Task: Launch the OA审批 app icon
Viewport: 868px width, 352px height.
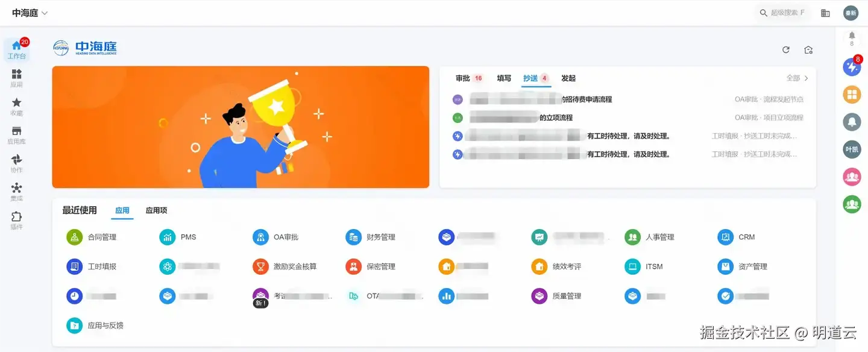Action: [260, 237]
